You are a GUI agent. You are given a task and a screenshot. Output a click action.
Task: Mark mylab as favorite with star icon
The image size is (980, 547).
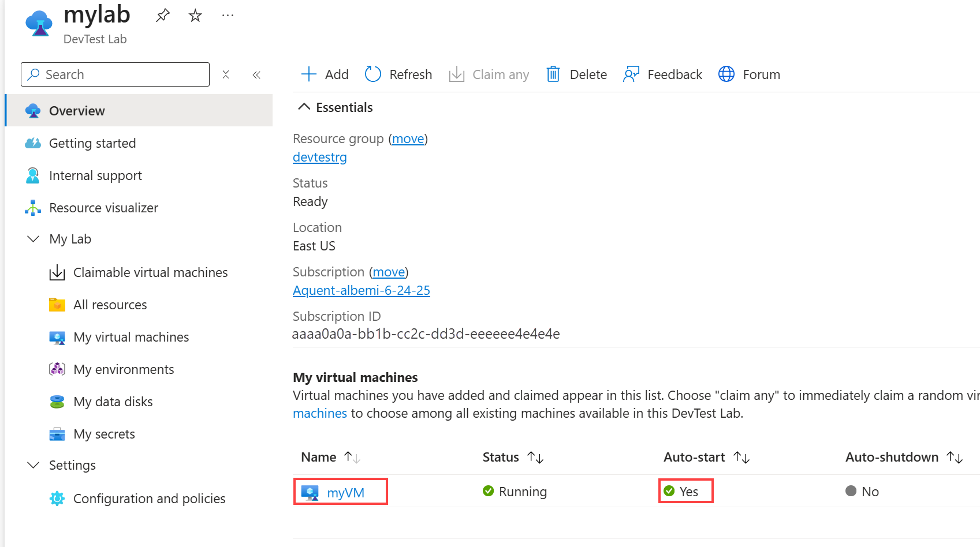(195, 16)
